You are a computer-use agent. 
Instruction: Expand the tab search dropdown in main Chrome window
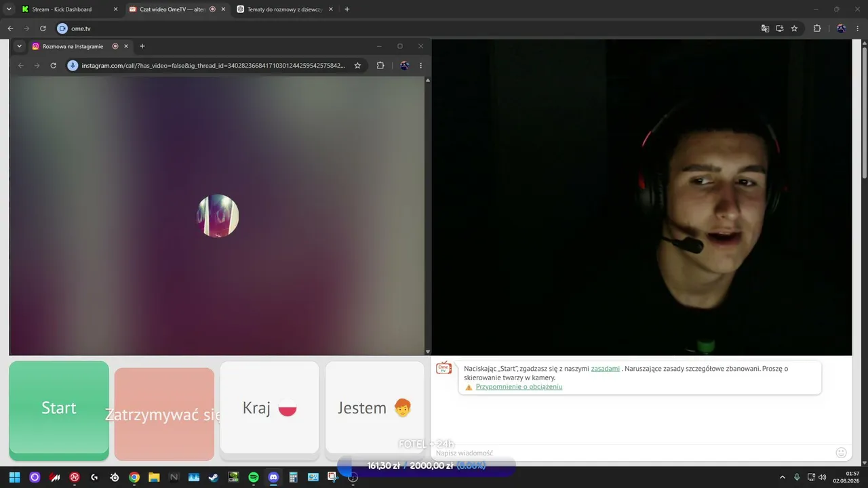[9, 9]
